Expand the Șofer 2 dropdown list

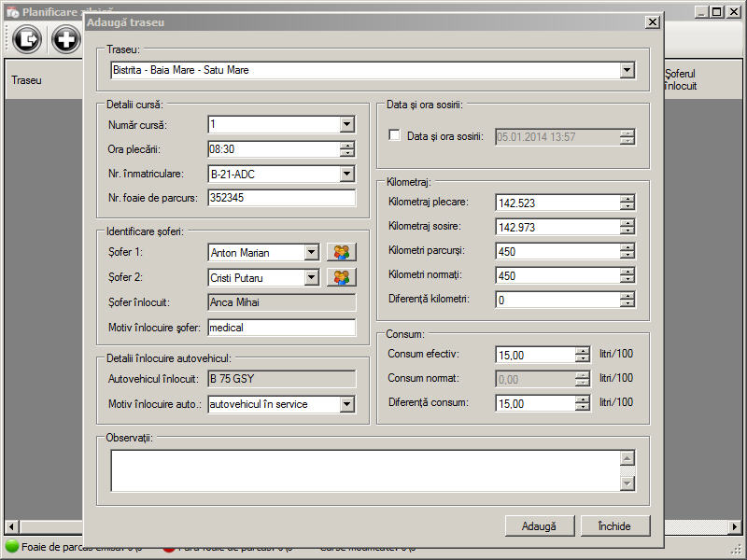pos(312,277)
